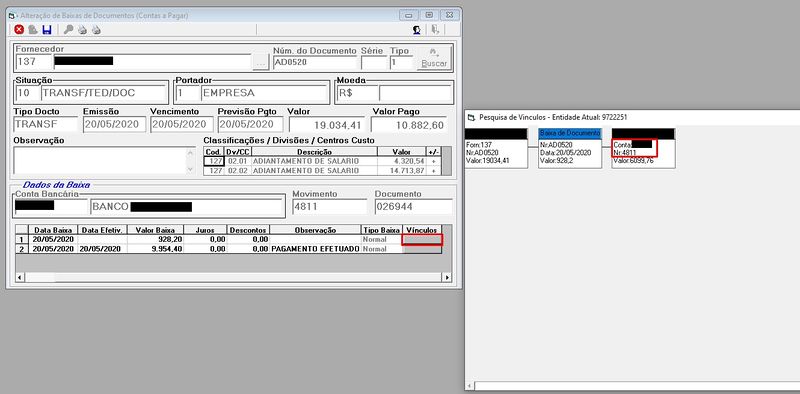Select the Conta Nr:4811 node in Pesquisa
This screenshot has width=800, height=394.
643,148
